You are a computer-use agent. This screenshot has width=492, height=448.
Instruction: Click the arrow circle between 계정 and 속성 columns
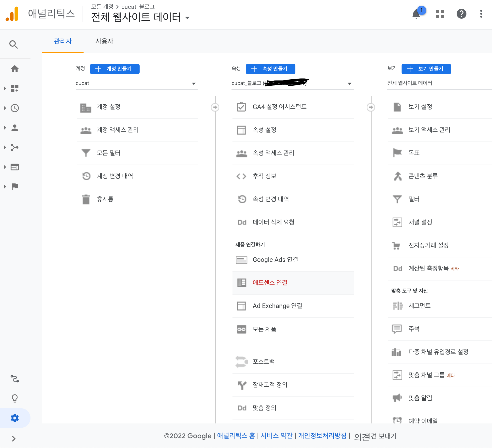point(215,107)
